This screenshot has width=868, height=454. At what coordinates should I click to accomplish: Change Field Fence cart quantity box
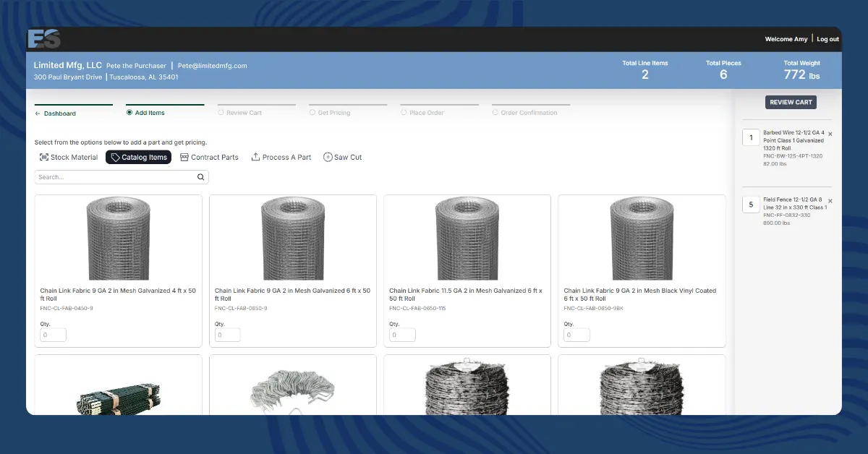[751, 205]
